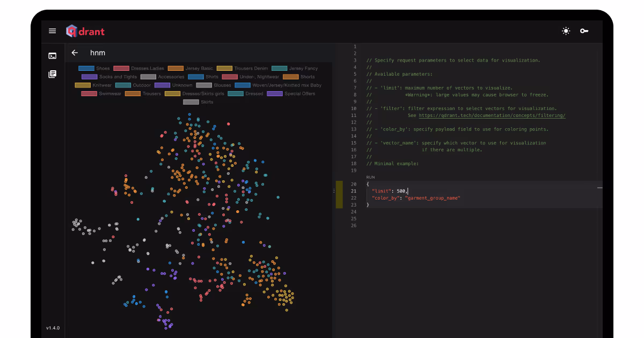Open the hamburger navigation menu
644x338 pixels.
pyautogui.click(x=52, y=31)
